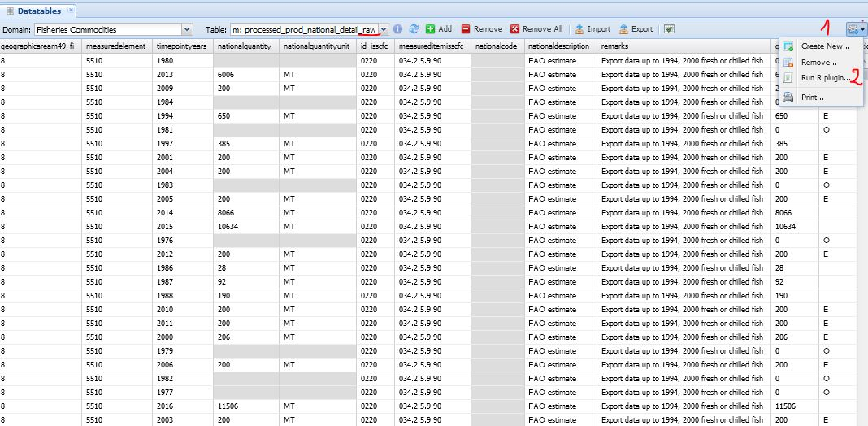The width and height of the screenshot is (868, 426).
Task: Open the gear settings menu button
Action: tap(855, 28)
